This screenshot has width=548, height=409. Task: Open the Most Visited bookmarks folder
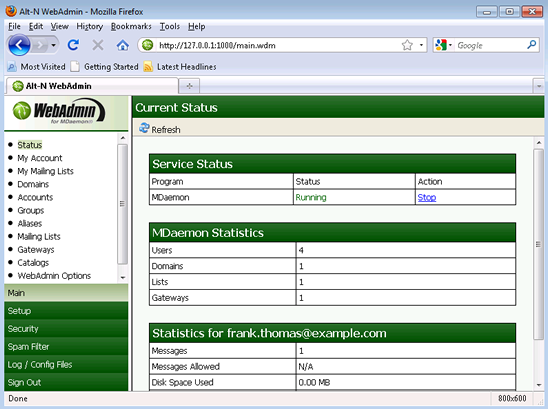click(x=36, y=66)
